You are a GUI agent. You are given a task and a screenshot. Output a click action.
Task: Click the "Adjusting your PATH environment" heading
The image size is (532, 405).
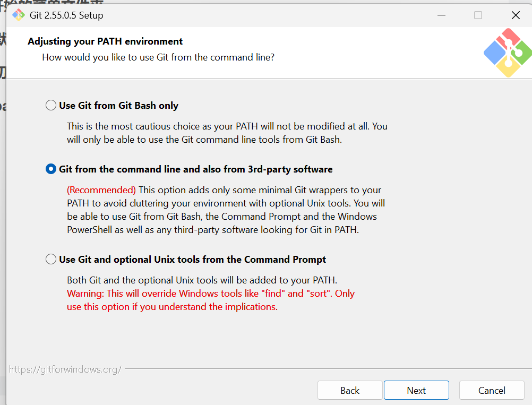point(105,41)
